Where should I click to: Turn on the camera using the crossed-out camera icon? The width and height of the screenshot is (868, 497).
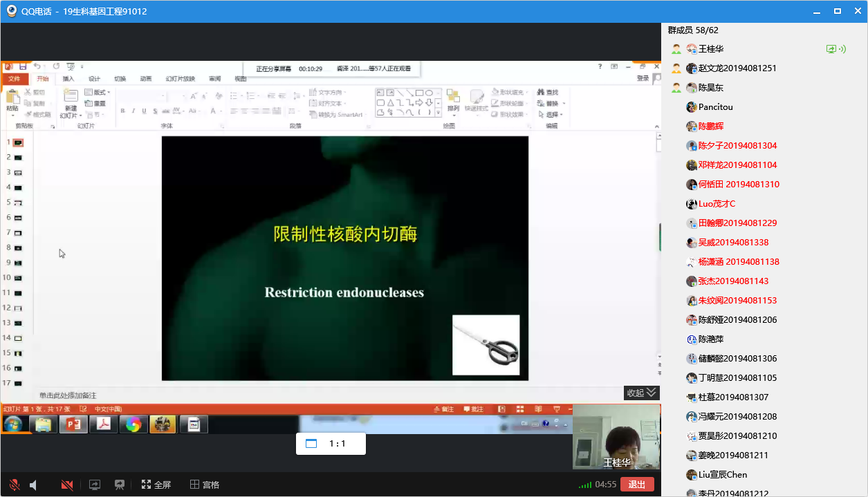[67, 485]
